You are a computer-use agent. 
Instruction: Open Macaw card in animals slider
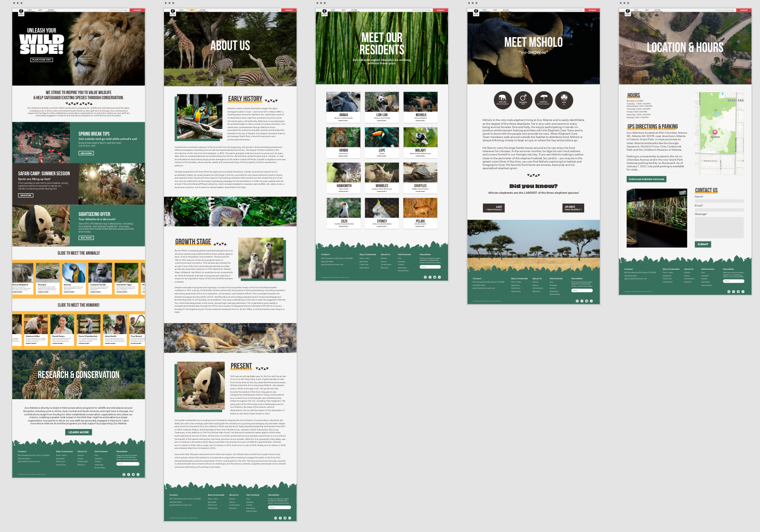click(74, 279)
